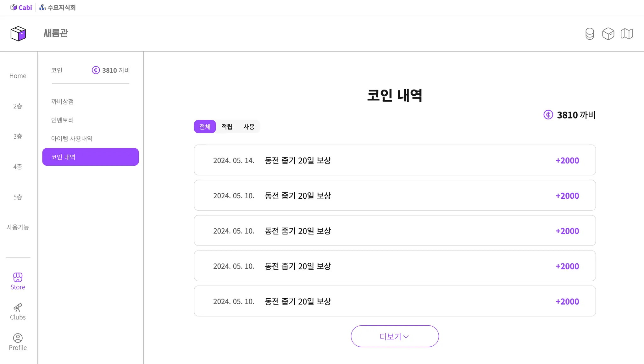Show 사용가능 cabinets

point(18,227)
